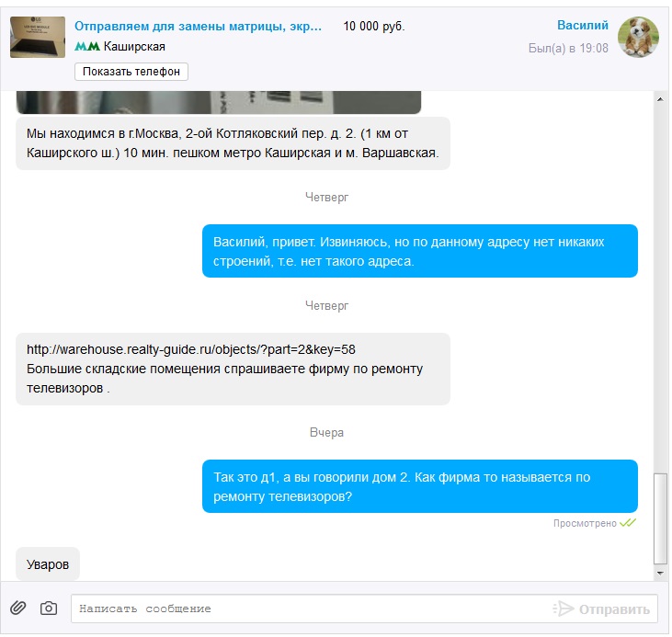
Task: Send the message with Отправить
Action: point(614,609)
